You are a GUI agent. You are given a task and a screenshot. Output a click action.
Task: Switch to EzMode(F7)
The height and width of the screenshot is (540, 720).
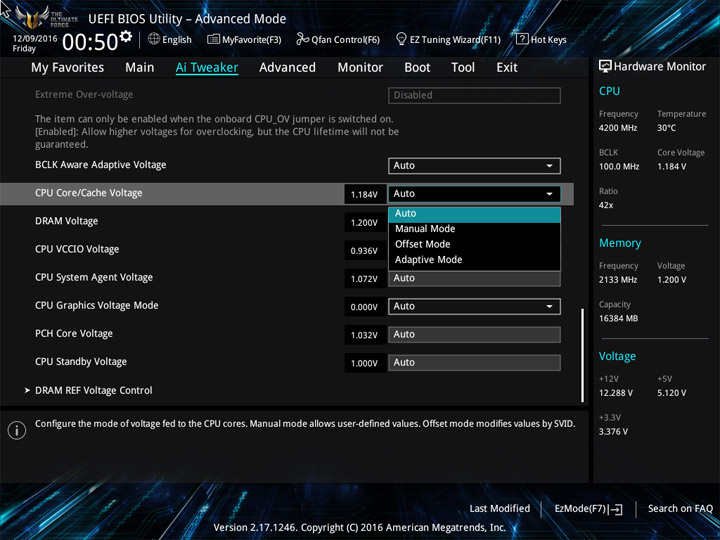pos(588,509)
